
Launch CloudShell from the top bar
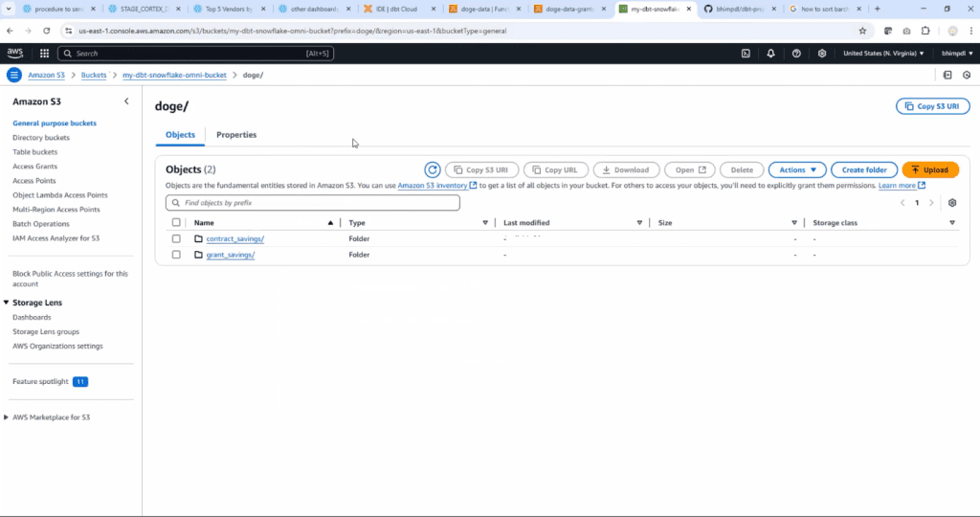pyautogui.click(x=746, y=54)
